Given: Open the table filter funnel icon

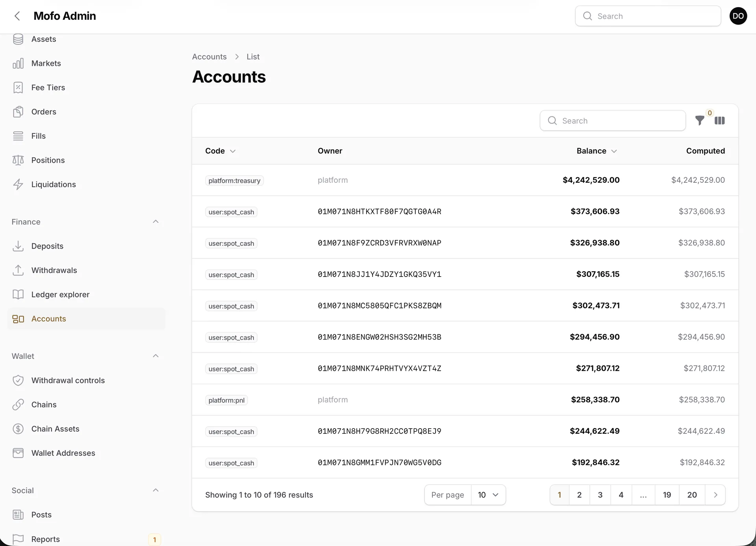Looking at the screenshot, I should tap(700, 121).
